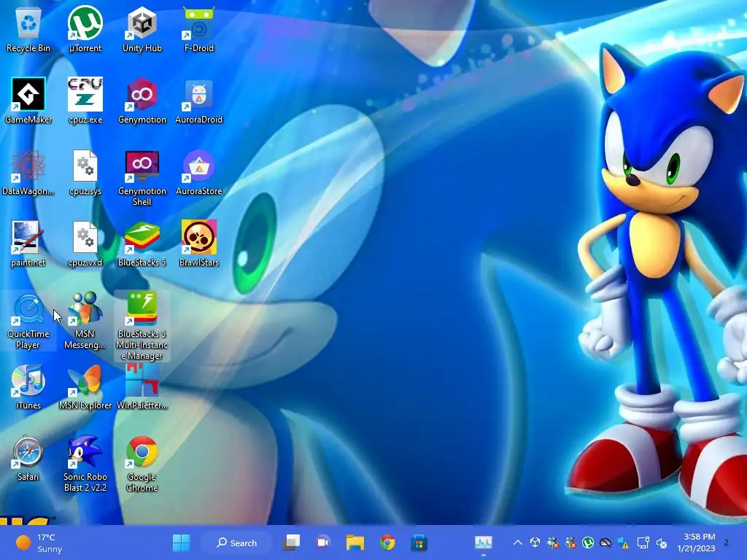This screenshot has height=560, width=747.
Task: Select the MSN Messenger desktop shortcut
Action: click(x=85, y=321)
